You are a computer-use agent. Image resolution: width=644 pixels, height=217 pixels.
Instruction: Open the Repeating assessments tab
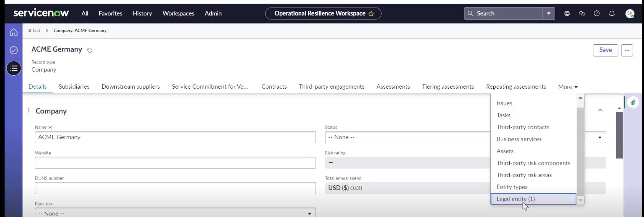(516, 87)
